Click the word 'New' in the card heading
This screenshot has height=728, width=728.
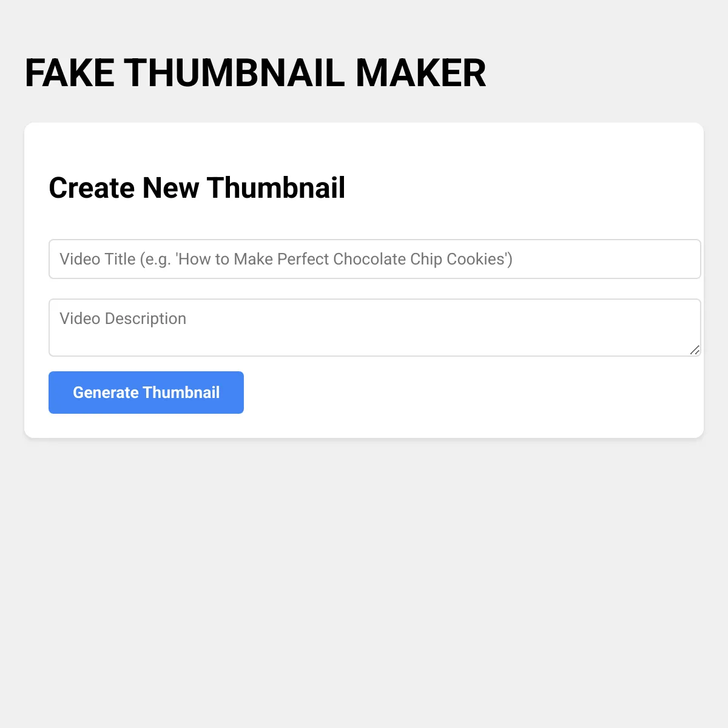(x=170, y=188)
